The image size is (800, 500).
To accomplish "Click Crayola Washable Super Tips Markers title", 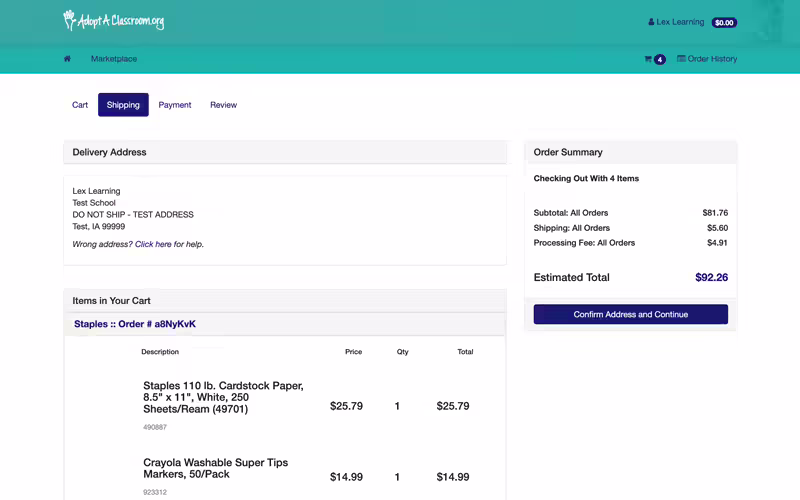I will (x=215, y=468).
